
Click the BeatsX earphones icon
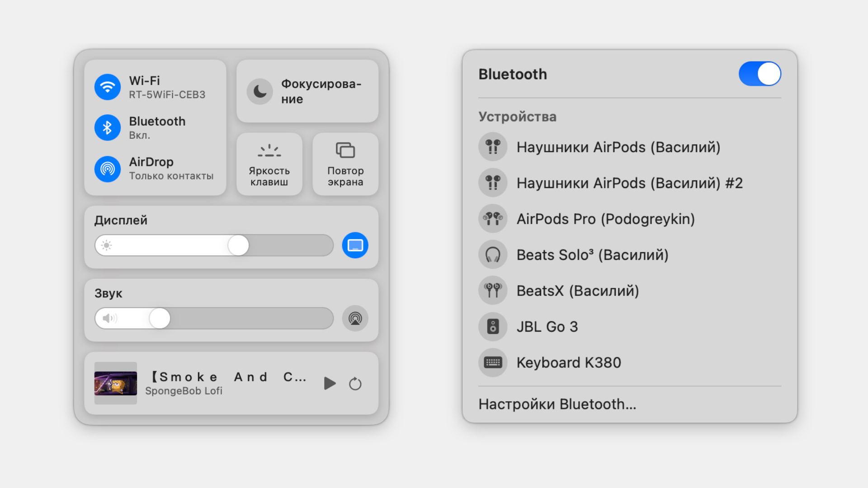(493, 291)
